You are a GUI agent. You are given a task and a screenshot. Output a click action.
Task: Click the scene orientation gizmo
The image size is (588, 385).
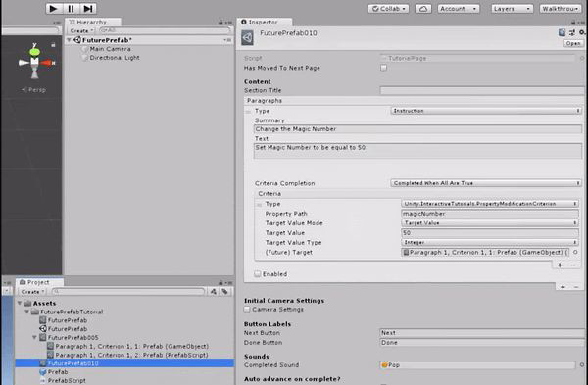[x=35, y=62]
